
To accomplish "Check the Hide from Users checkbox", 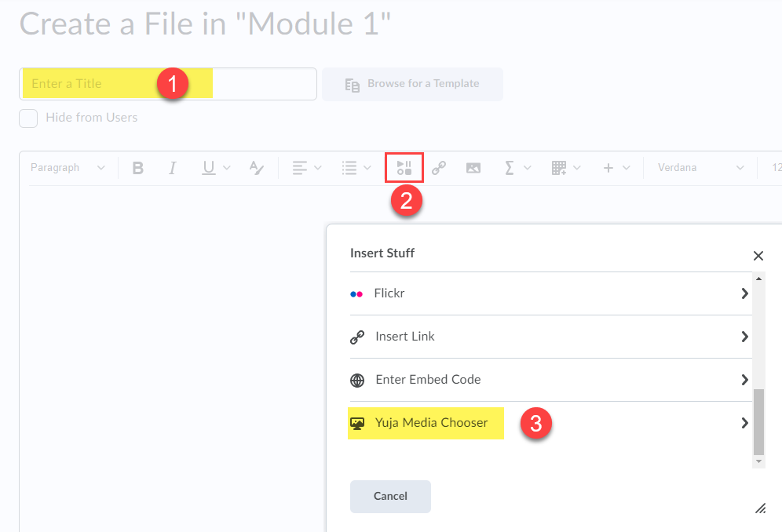I will 28,118.
